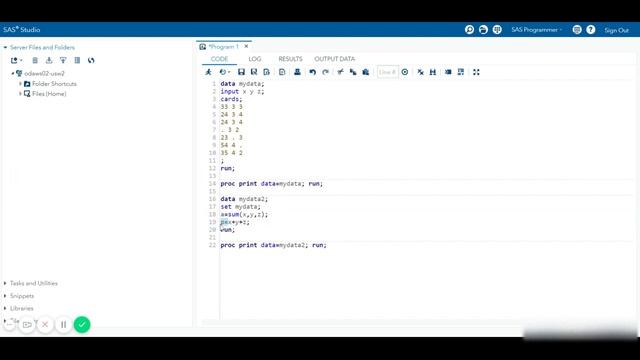The image size is (640, 360).
Task: Click the properties icon in files panel
Action: (x=77, y=60)
